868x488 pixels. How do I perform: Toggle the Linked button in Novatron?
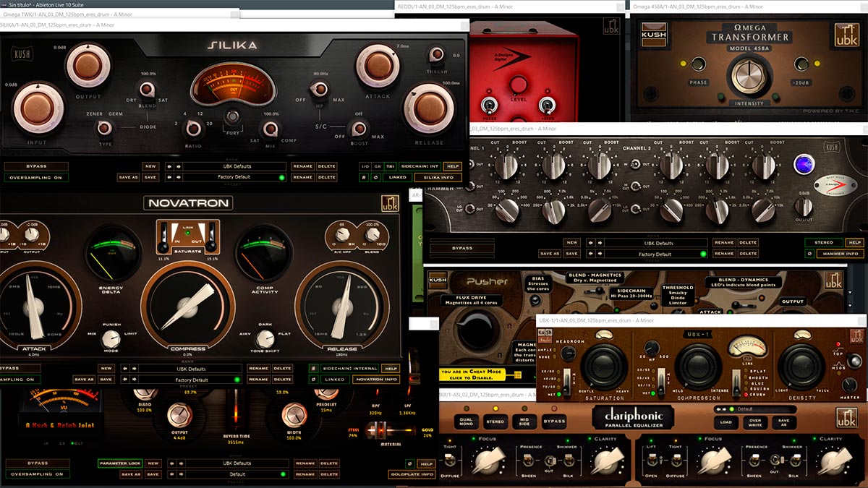coord(335,379)
